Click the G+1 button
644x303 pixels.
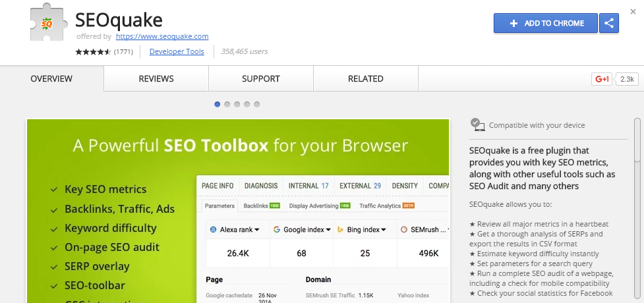(602, 79)
